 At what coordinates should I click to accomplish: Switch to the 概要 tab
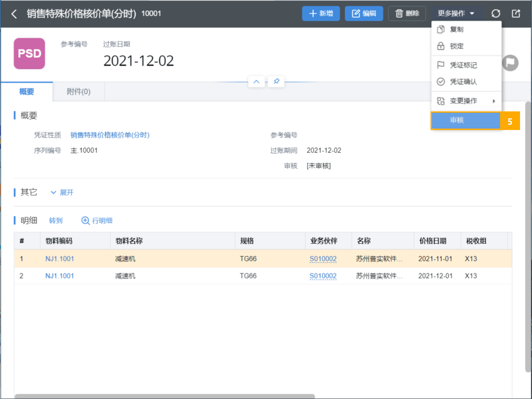point(27,92)
